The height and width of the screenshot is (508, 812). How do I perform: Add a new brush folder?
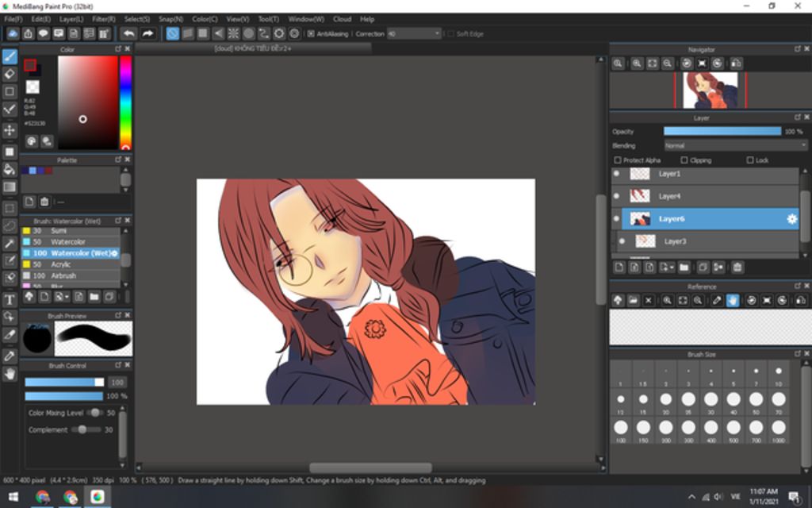click(x=94, y=297)
